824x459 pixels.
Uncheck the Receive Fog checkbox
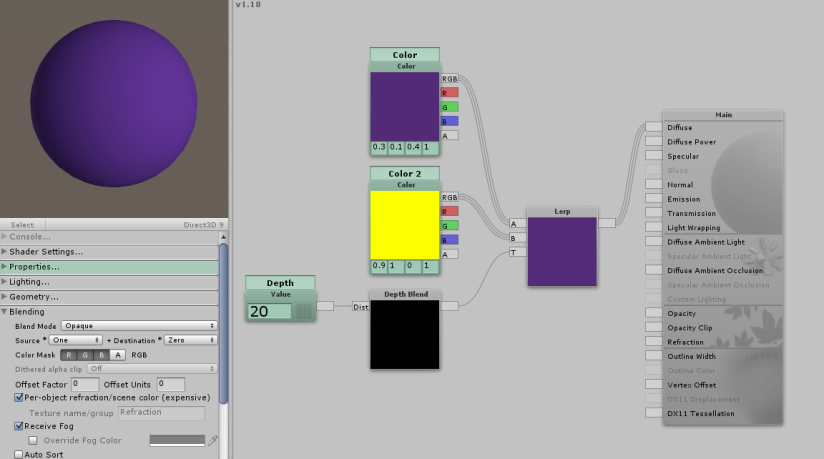[19, 426]
